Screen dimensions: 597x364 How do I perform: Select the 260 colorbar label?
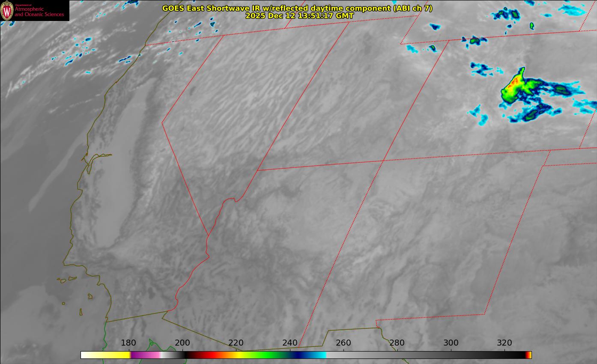tap(343, 343)
